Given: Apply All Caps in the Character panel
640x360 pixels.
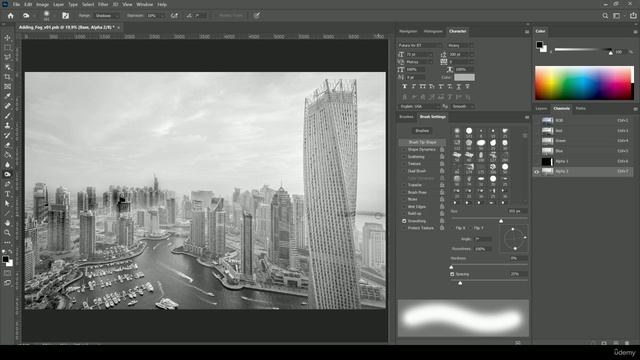Looking at the screenshot, I should pos(423,87).
